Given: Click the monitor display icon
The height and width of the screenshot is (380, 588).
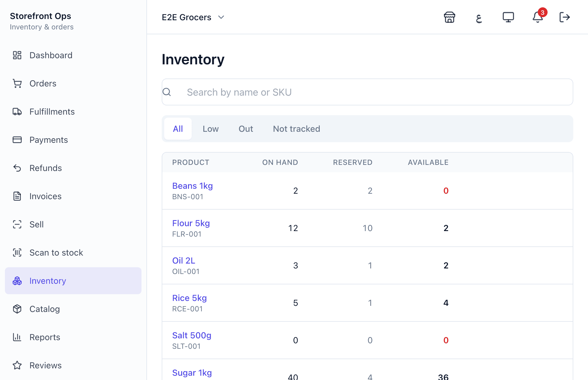Looking at the screenshot, I should (508, 17).
